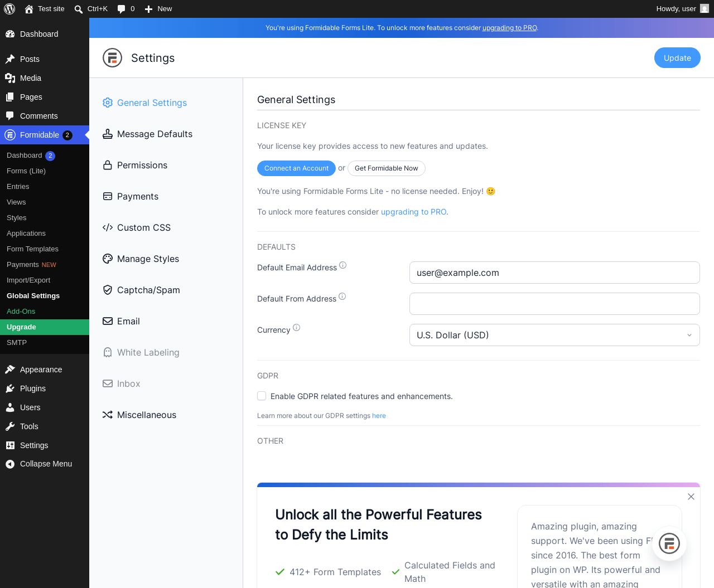Screen dimensions: 714x588
Task: Enable GDPR related features checkbox
Action: coord(262,396)
